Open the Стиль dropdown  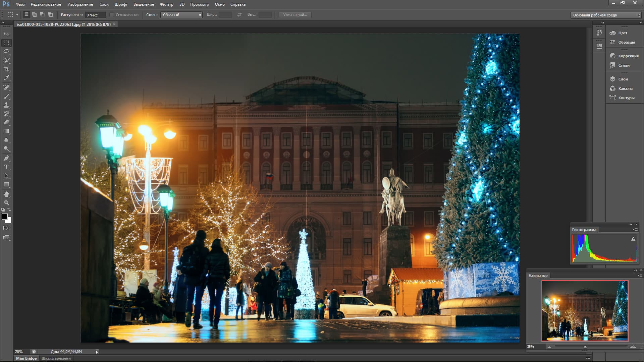pyautogui.click(x=181, y=15)
